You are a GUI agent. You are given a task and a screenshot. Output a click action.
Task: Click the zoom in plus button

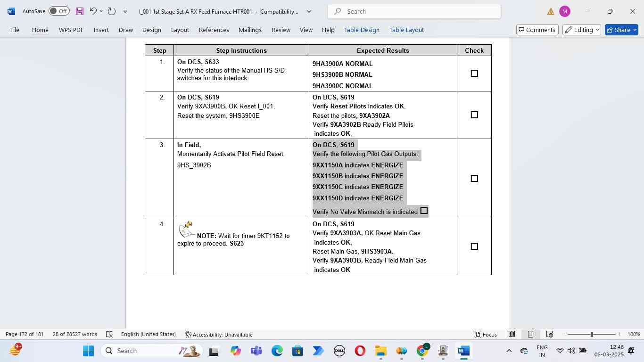coord(619,334)
